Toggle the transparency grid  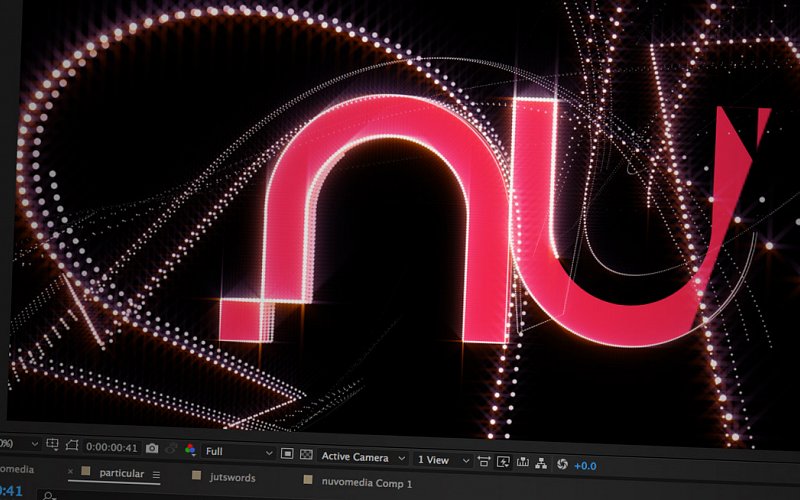pyautogui.click(x=306, y=454)
